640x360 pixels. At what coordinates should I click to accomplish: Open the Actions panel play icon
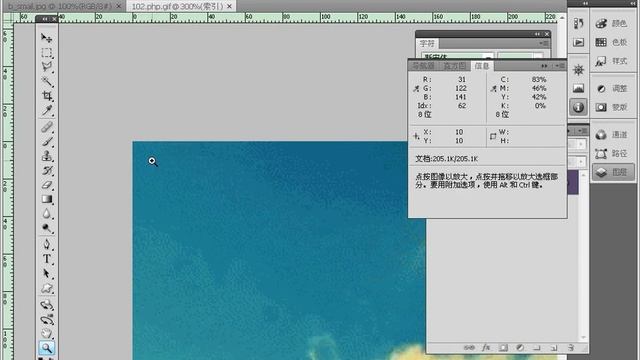coord(578,42)
